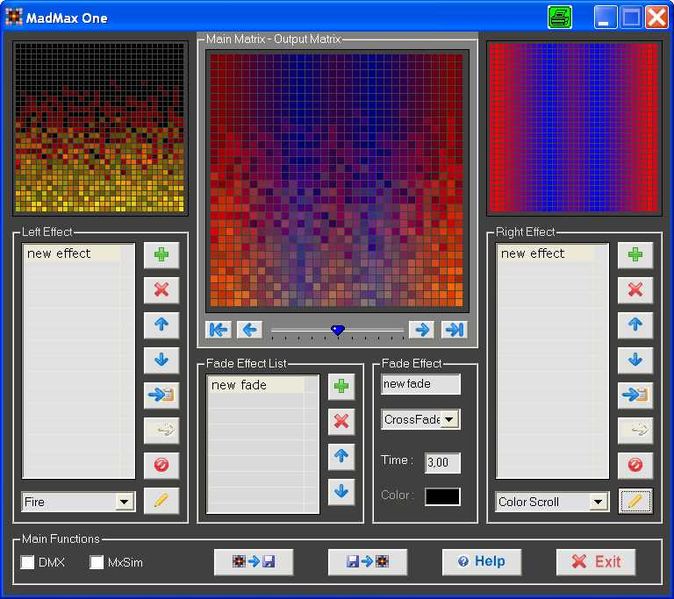Viewport: 674px width, 599px height.
Task: Click the Time input field showing 3,00
Action: point(442,463)
